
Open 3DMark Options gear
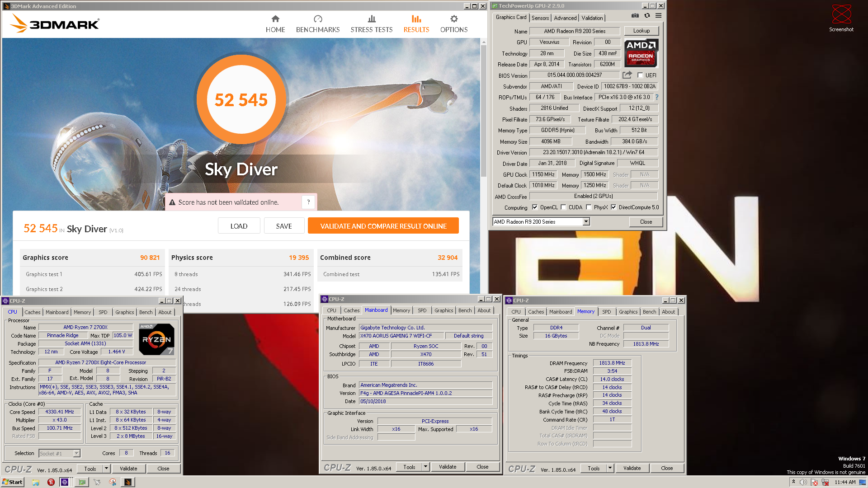tap(454, 19)
